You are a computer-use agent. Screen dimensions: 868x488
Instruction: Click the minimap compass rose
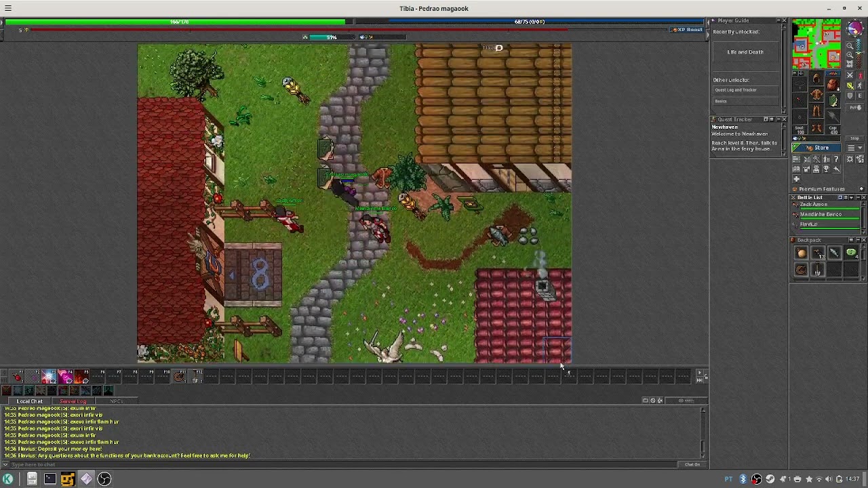(x=855, y=29)
